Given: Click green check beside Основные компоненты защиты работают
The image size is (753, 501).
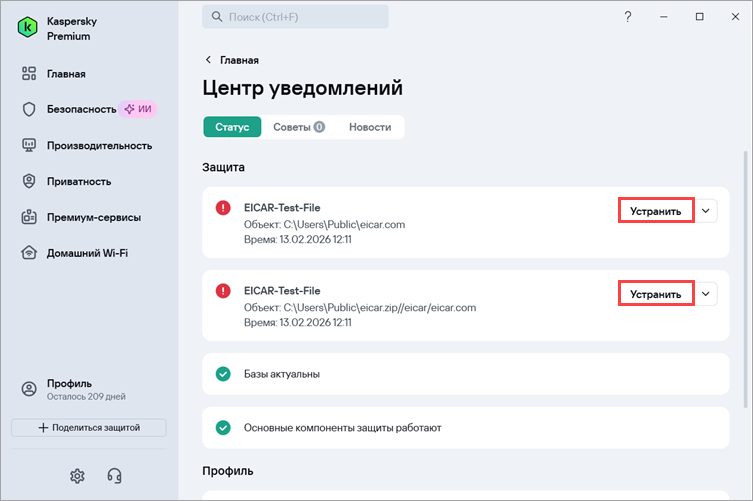Looking at the screenshot, I should coord(223,428).
